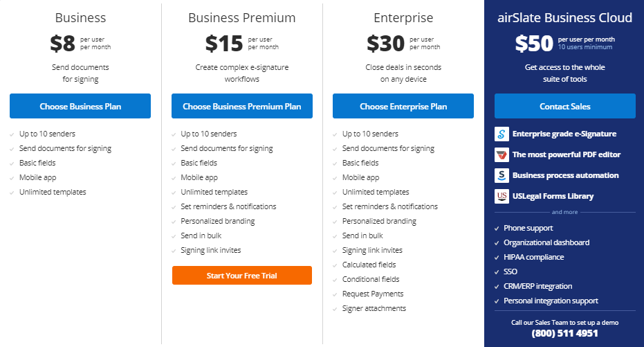This screenshot has width=644, height=347.
Task: Start Your Free Trial orange button
Action: tap(242, 276)
